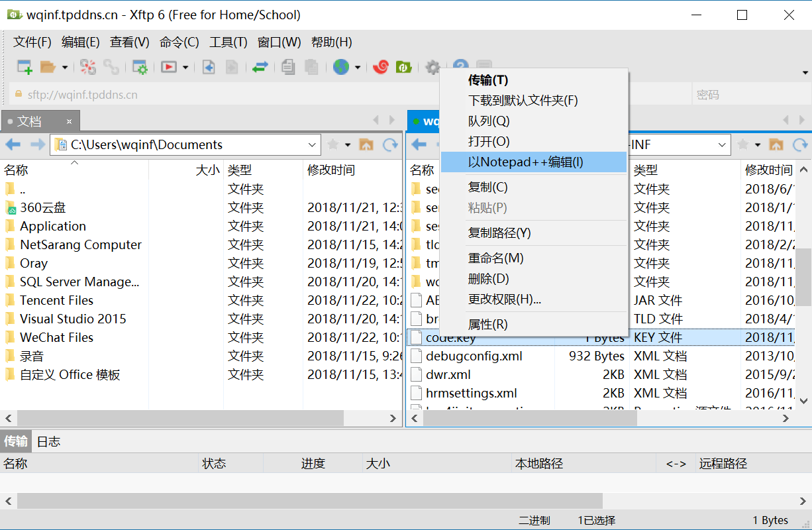Screen dimensions: 812x530
Task: Sort local files by 修改时间 column header
Action: tap(331, 170)
